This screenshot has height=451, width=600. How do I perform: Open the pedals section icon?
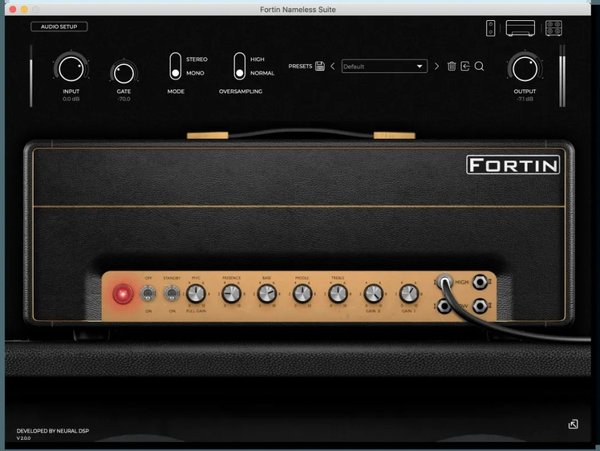click(490, 28)
